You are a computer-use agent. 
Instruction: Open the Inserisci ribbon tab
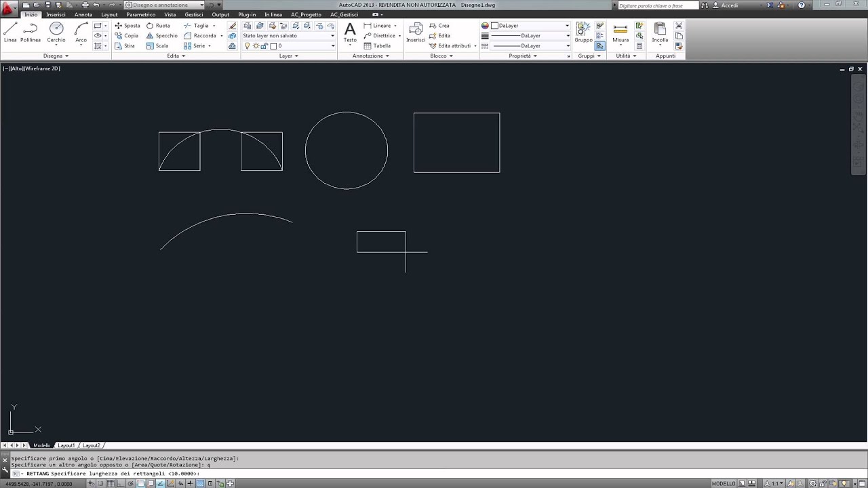(x=56, y=14)
